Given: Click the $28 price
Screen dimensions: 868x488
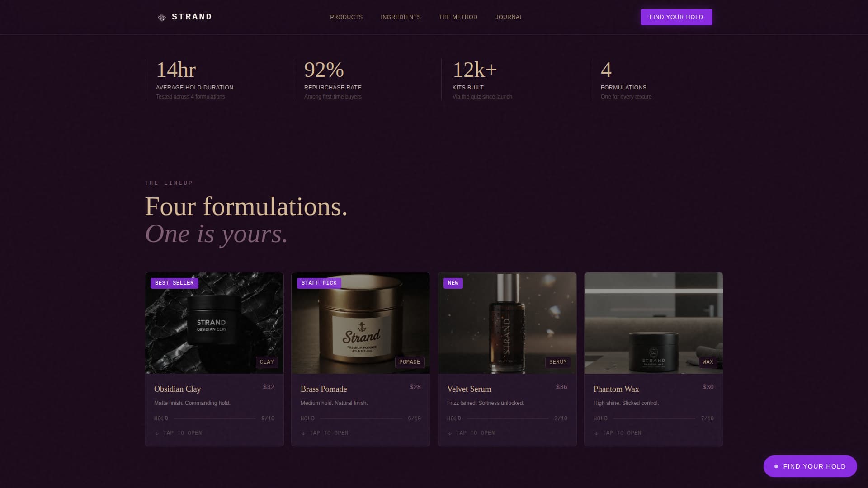Looking at the screenshot, I should (415, 387).
